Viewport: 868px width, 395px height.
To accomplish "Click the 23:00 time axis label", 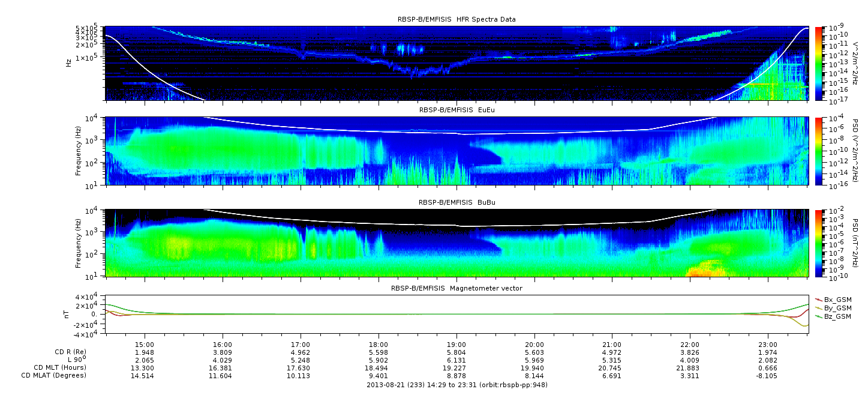I will point(768,344).
